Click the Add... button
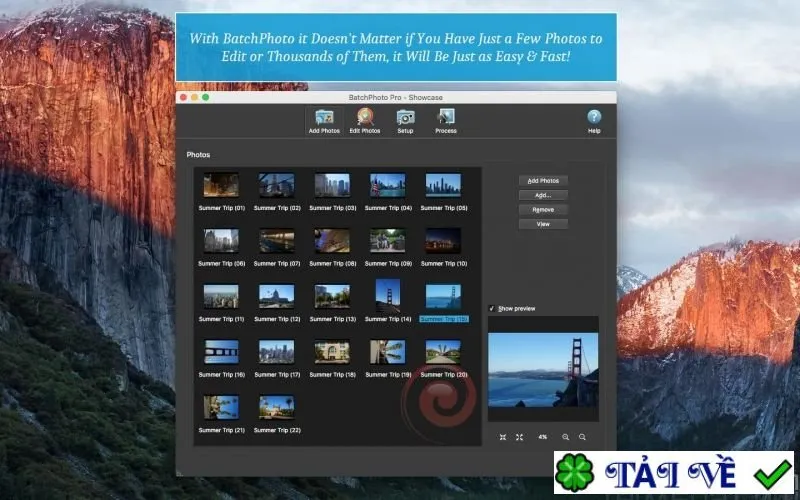This screenshot has height=500, width=800. pyautogui.click(x=543, y=195)
